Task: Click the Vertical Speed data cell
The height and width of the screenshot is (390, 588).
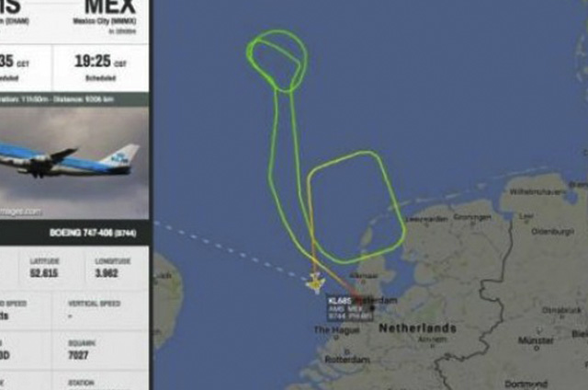Action: (x=100, y=310)
